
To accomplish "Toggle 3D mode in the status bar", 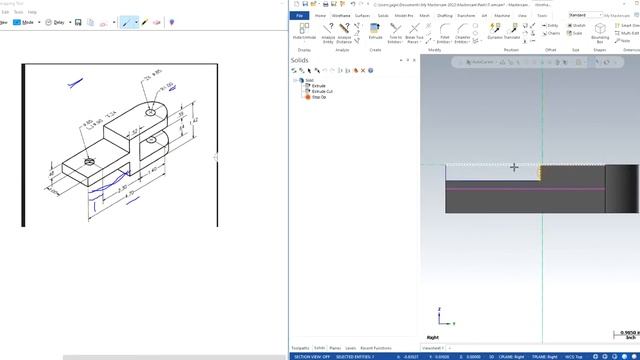I will pyautogui.click(x=491, y=357).
